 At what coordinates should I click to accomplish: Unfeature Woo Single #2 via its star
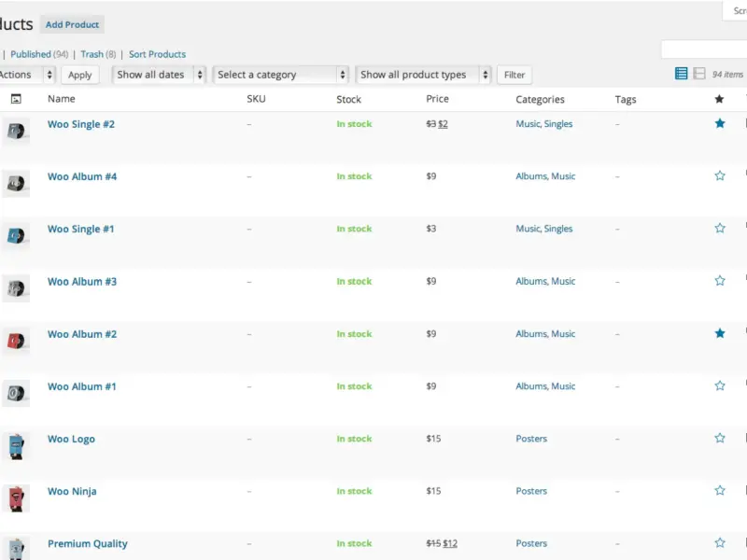point(720,124)
